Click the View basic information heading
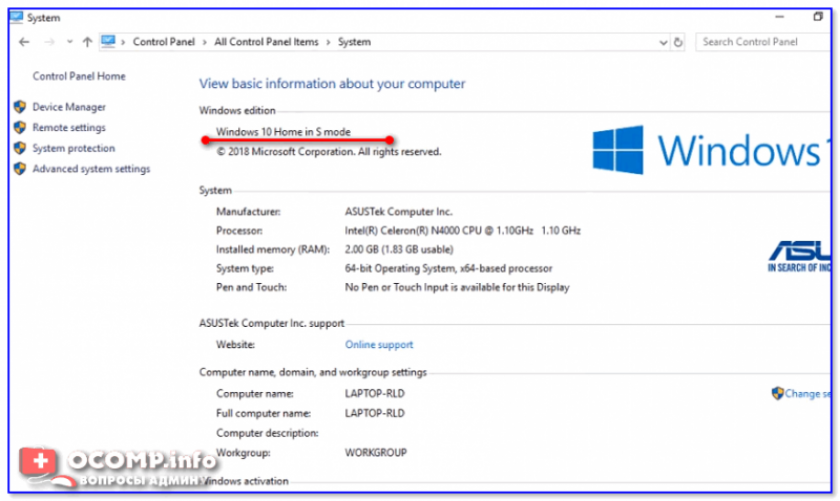The width and height of the screenshot is (840, 501). click(x=332, y=84)
